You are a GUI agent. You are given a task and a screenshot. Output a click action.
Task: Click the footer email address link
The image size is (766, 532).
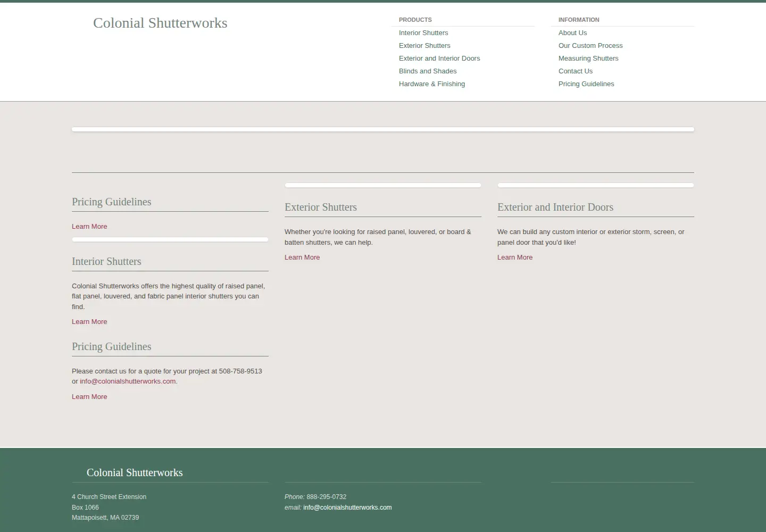click(347, 507)
